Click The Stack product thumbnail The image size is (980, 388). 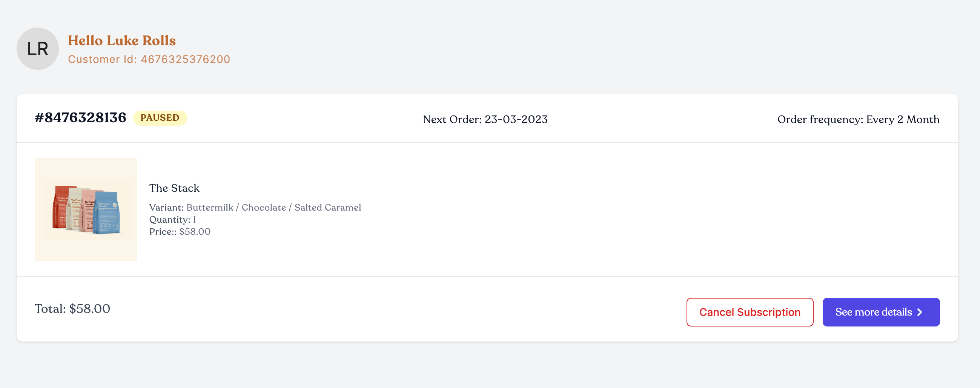tap(86, 209)
